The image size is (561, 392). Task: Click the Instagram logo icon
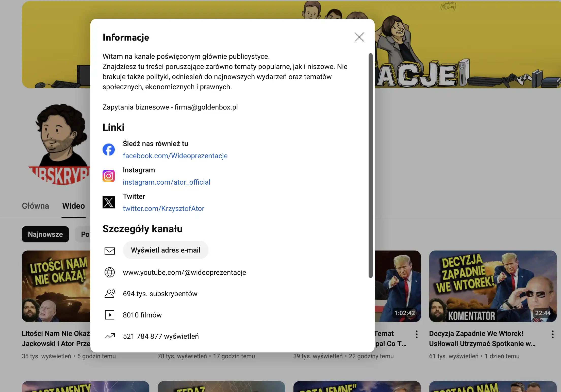pyautogui.click(x=109, y=176)
